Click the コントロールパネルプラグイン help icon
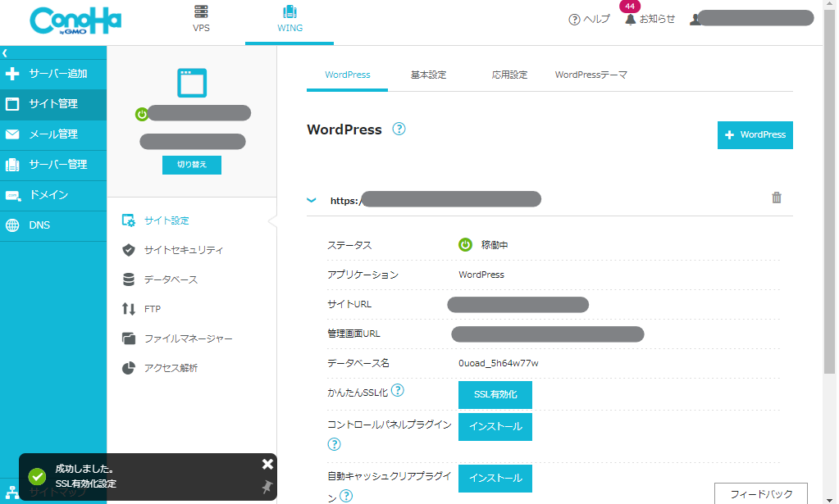The image size is (839, 504). tap(334, 444)
